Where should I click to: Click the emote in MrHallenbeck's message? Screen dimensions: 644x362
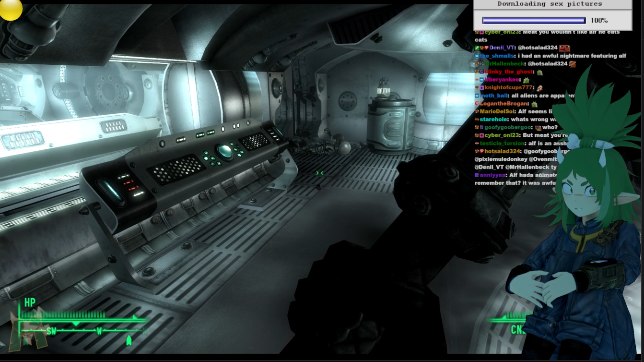pyautogui.click(x=572, y=64)
